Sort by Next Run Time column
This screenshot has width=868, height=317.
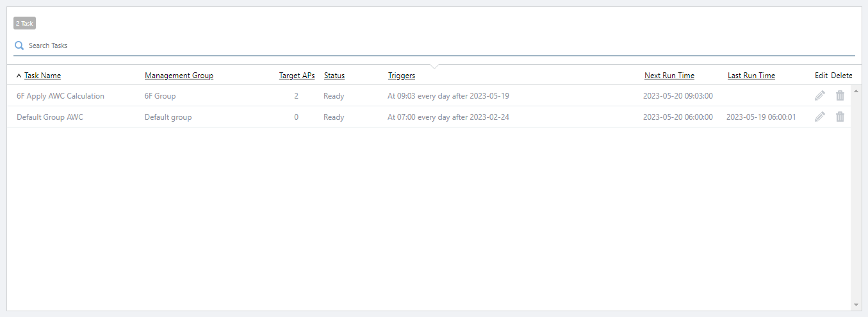coord(669,76)
